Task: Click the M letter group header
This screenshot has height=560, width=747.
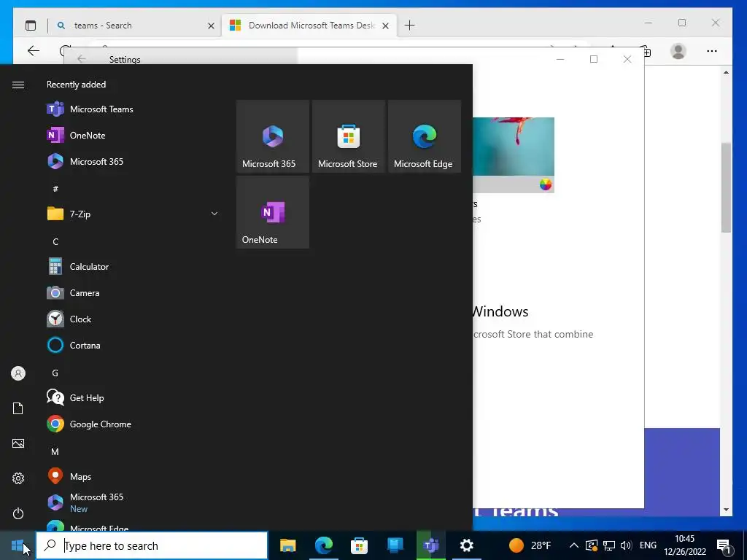Action: [x=55, y=451]
